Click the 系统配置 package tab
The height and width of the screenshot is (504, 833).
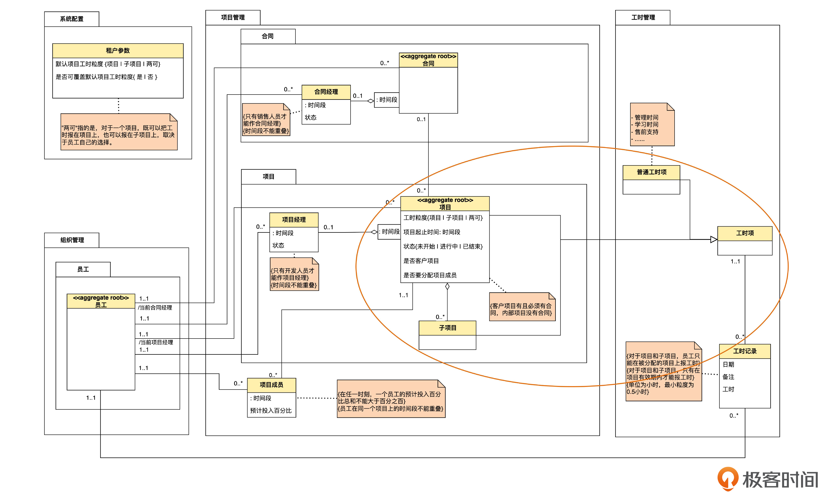click(x=71, y=19)
